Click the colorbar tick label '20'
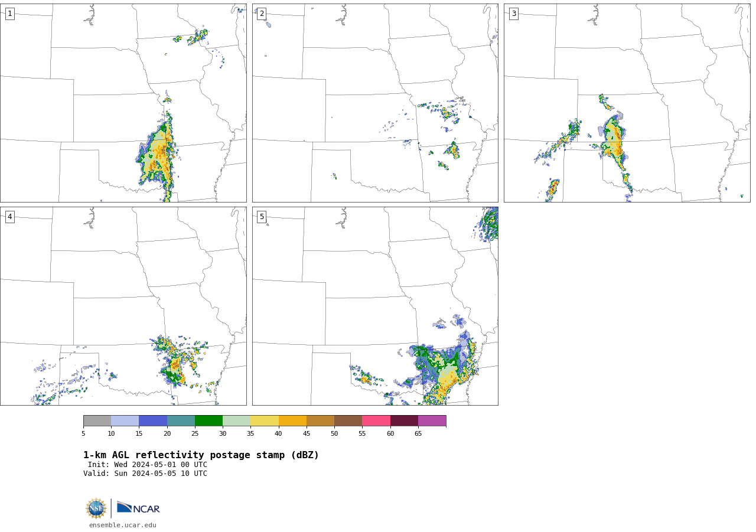 coord(167,434)
